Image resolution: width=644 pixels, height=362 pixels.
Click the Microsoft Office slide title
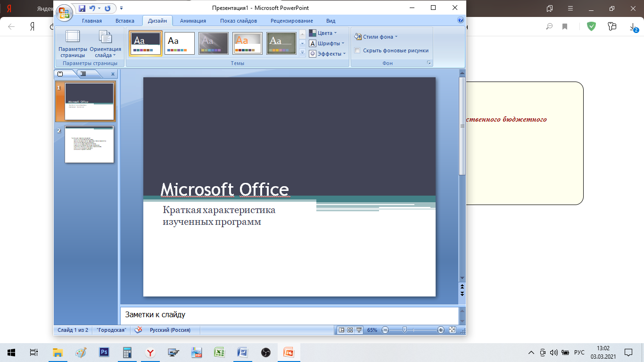point(225,189)
